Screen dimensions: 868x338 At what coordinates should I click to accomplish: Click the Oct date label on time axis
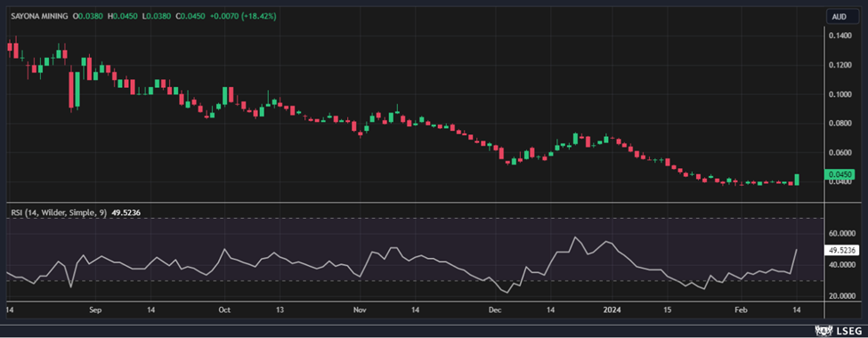click(x=224, y=310)
